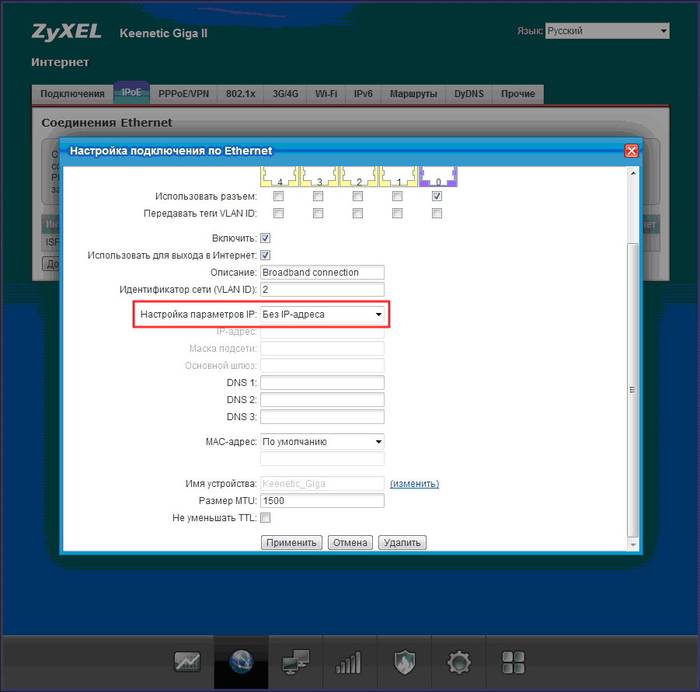This screenshot has width=700, height=692.
Task: Open the Wi-Fi signal bars icon
Action: (349, 662)
